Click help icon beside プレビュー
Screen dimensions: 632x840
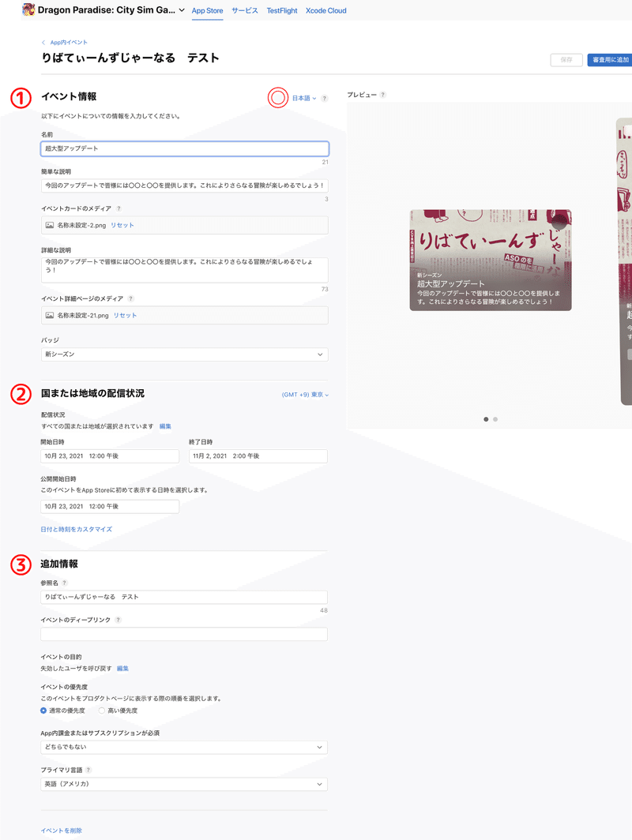coord(382,95)
